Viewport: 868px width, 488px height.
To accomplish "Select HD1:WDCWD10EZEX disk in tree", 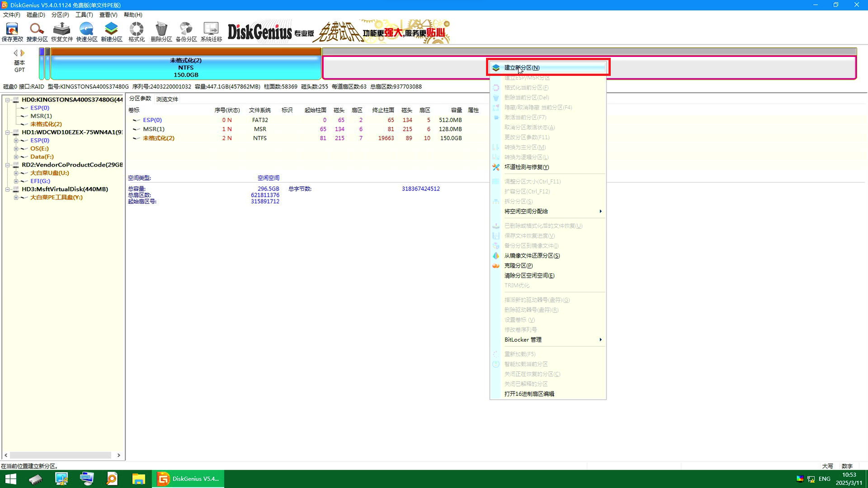I will pyautogui.click(x=72, y=132).
